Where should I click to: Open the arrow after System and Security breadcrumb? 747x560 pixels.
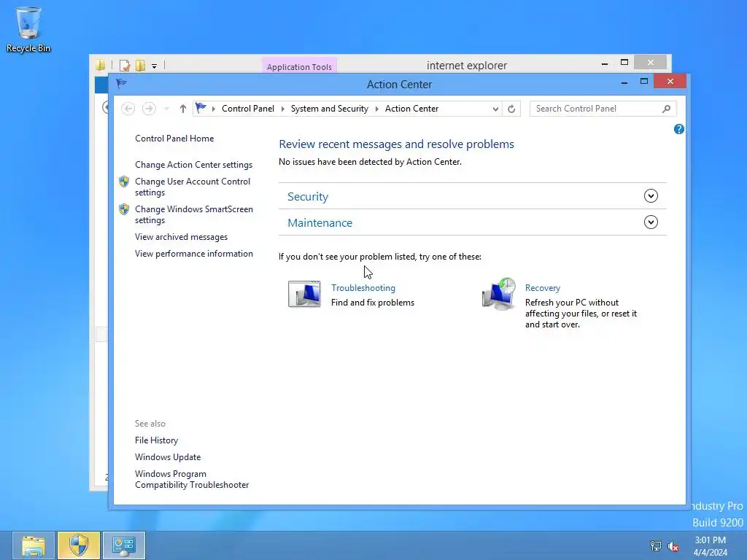377,109
